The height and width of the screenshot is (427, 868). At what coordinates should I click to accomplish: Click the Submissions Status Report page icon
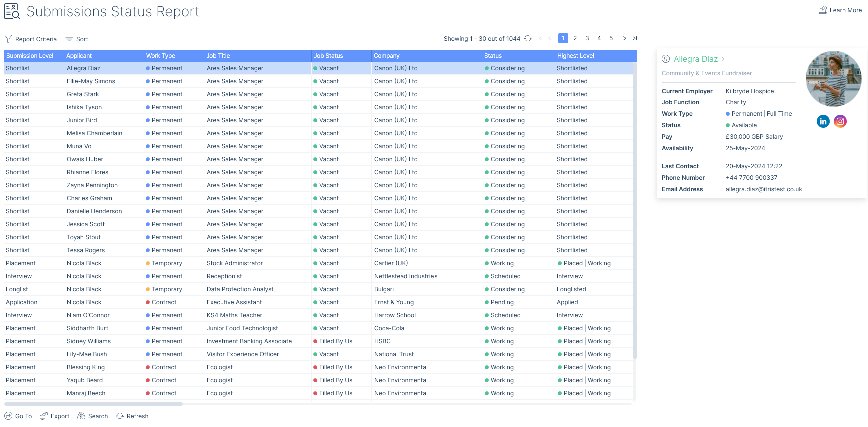coord(12,11)
